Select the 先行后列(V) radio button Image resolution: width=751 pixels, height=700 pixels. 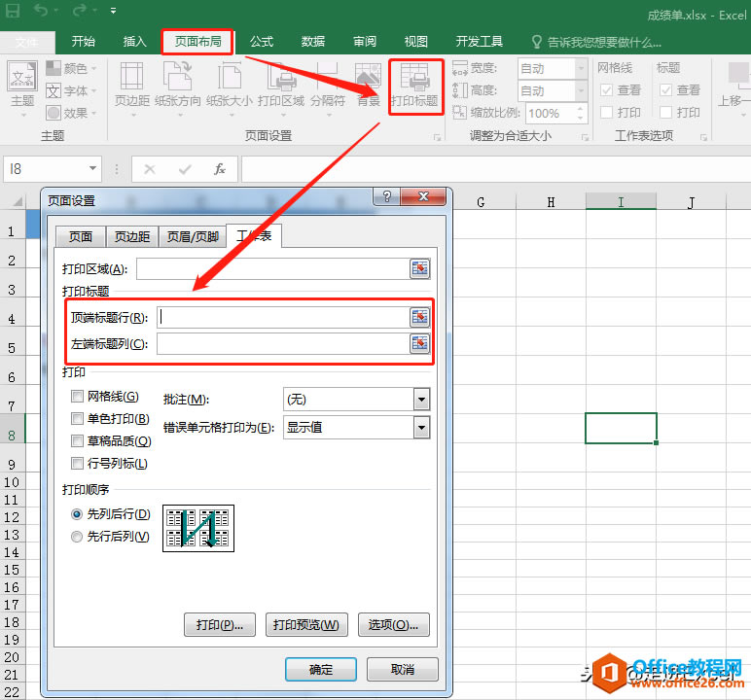pos(77,537)
